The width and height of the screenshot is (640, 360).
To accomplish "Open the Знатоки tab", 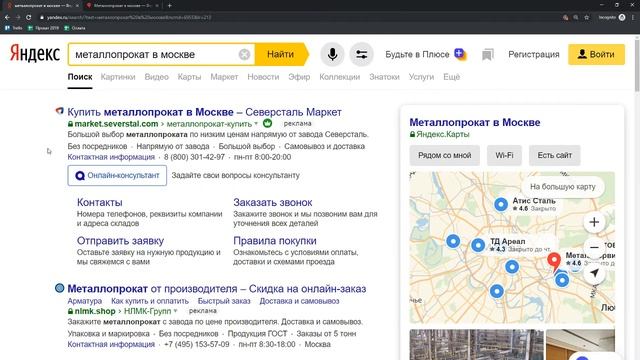I will (x=384, y=77).
